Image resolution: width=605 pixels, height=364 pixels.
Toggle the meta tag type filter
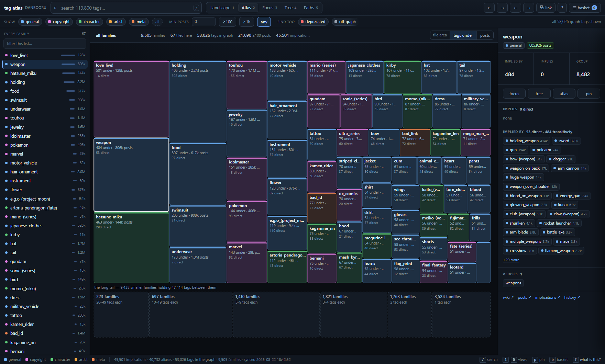(139, 22)
